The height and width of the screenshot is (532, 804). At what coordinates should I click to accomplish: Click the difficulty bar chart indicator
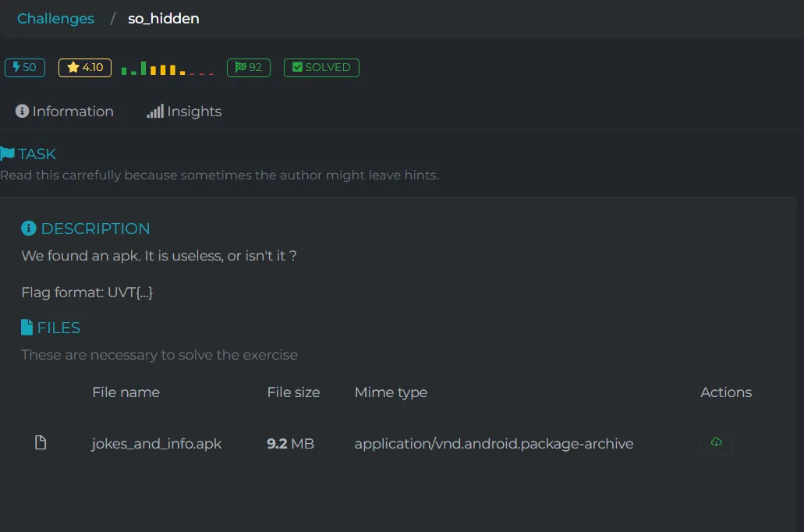tap(167, 68)
